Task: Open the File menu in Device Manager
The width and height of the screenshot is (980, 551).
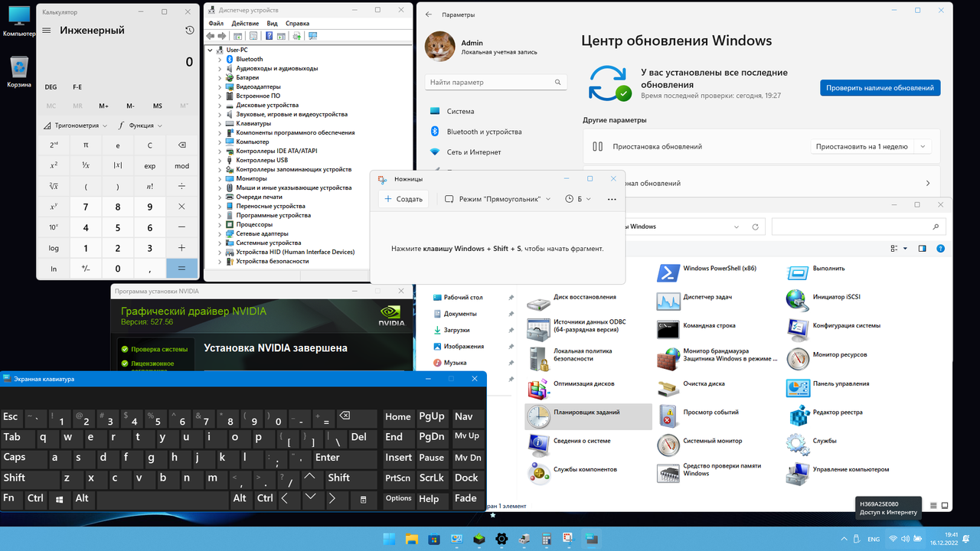Action: click(215, 24)
